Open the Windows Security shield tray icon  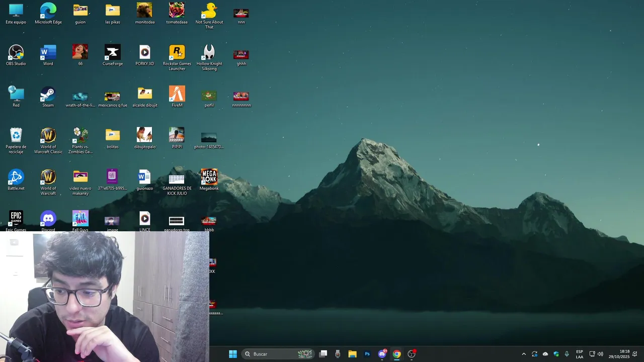556,354
